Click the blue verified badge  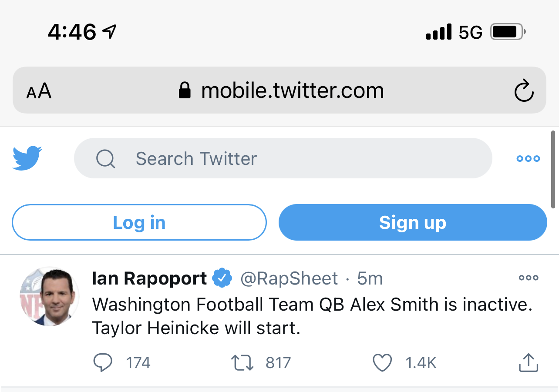[x=222, y=278]
